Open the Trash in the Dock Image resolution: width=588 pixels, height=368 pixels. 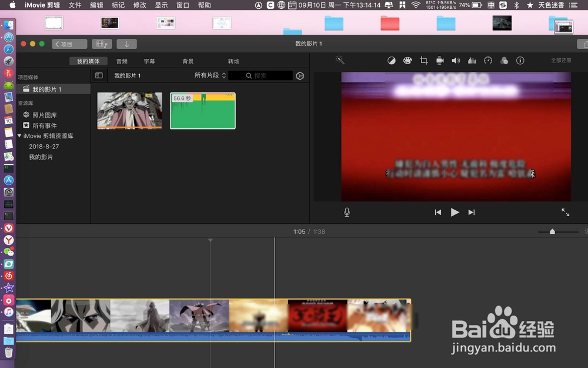coord(9,353)
